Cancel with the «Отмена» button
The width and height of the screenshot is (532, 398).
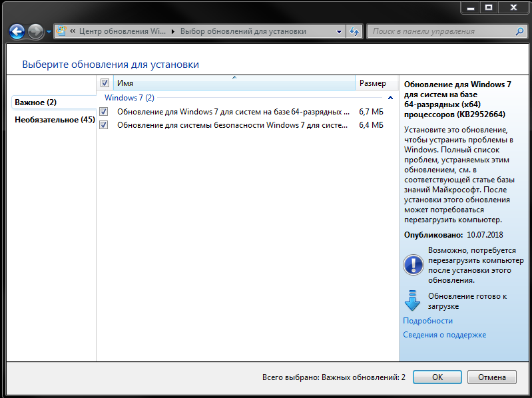coord(491,377)
